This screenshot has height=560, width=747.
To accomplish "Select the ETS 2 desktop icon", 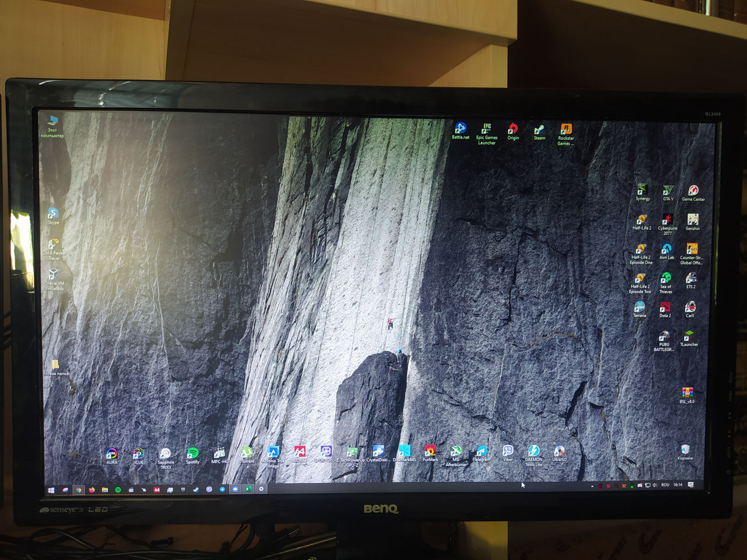I will pos(691,280).
